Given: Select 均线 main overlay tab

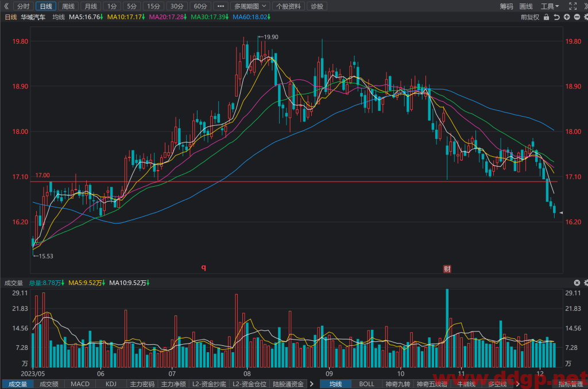Looking at the screenshot, I should click(x=335, y=384).
